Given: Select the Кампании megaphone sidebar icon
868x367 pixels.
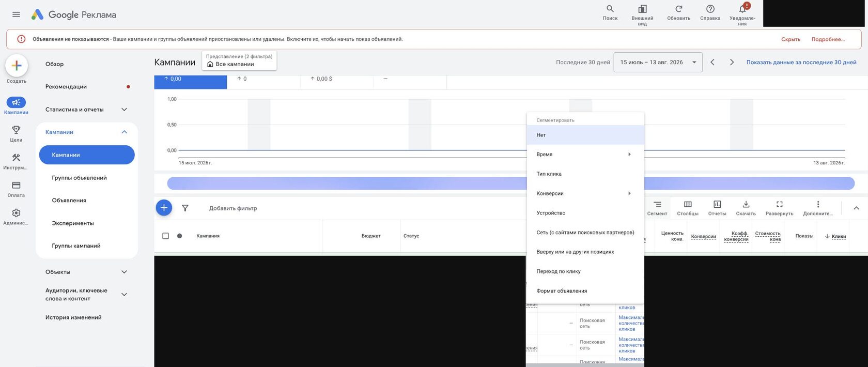Looking at the screenshot, I should pos(16,102).
